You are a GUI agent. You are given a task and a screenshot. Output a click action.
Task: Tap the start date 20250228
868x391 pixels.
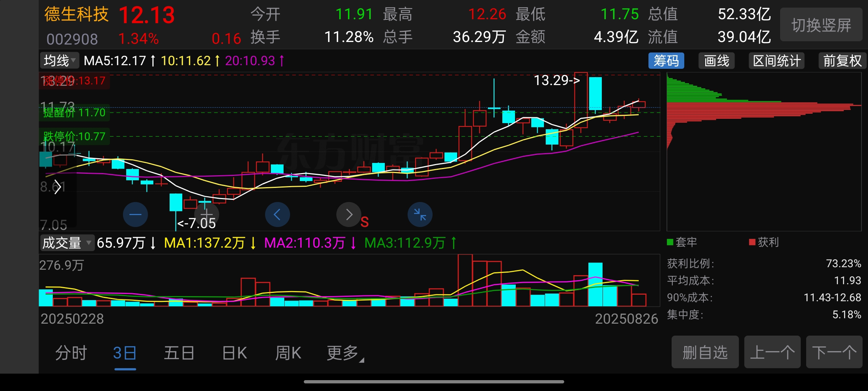click(72, 319)
